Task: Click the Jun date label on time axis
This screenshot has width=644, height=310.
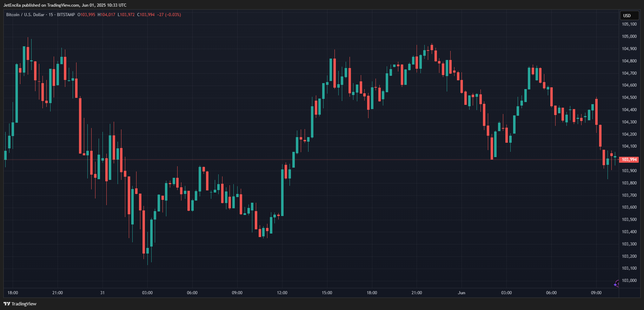Action: 462,293
